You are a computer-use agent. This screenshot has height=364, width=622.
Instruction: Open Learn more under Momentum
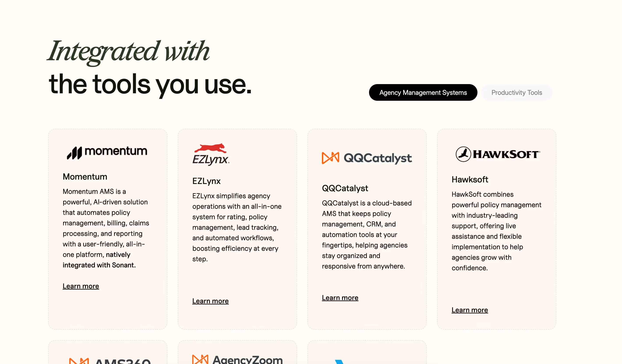pyautogui.click(x=81, y=286)
